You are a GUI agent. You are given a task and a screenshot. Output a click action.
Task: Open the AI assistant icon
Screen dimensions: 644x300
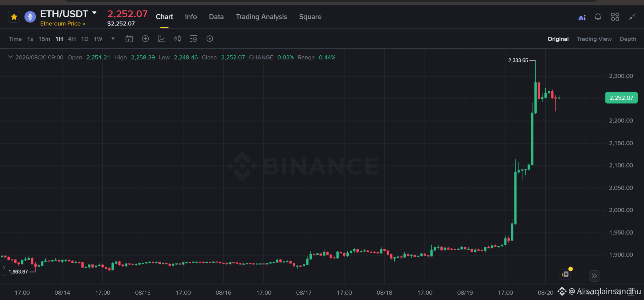pos(582,17)
